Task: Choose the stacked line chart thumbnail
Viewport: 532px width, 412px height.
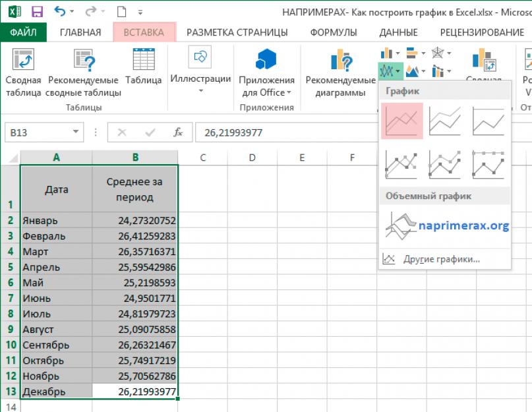Action: tap(445, 121)
